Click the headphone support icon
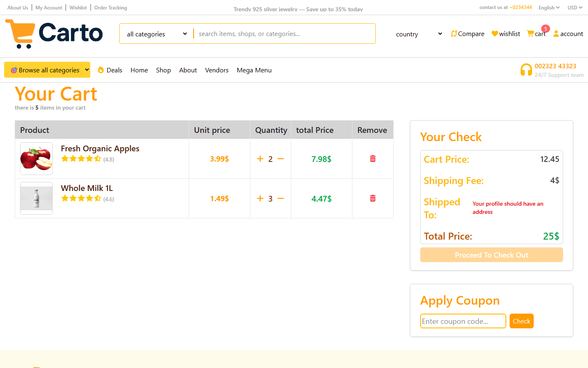The width and height of the screenshot is (588, 368). (x=526, y=70)
